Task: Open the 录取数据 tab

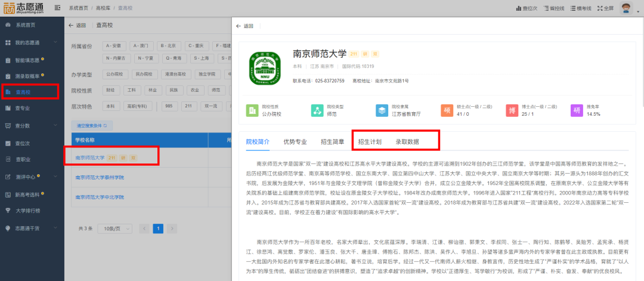Action: coord(407,142)
